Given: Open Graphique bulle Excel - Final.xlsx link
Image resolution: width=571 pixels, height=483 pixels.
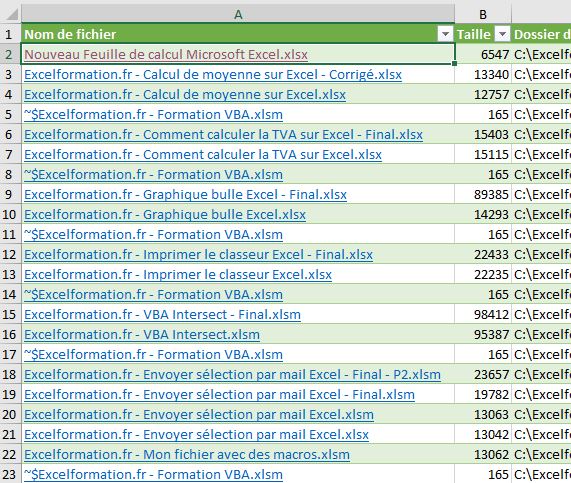Looking at the screenshot, I should tap(185, 195).
